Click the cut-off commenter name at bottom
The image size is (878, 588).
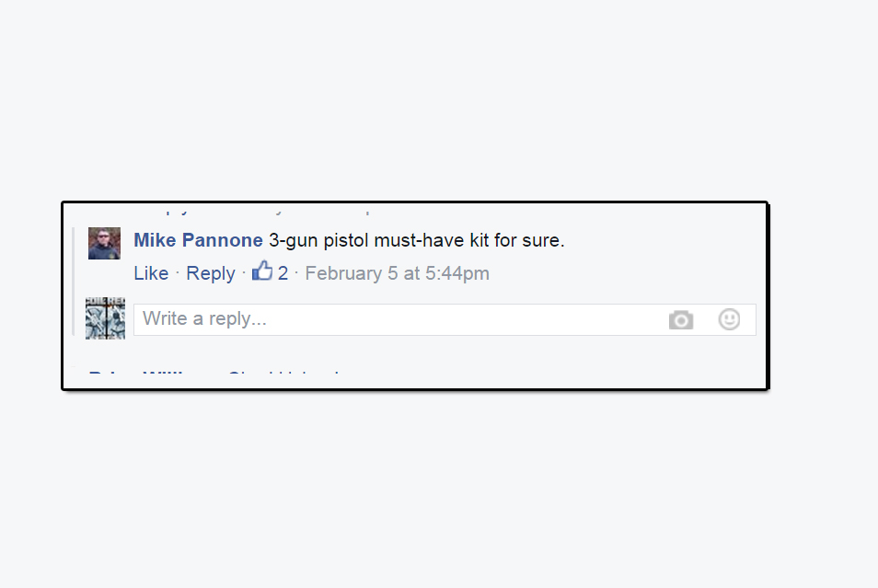point(135,372)
